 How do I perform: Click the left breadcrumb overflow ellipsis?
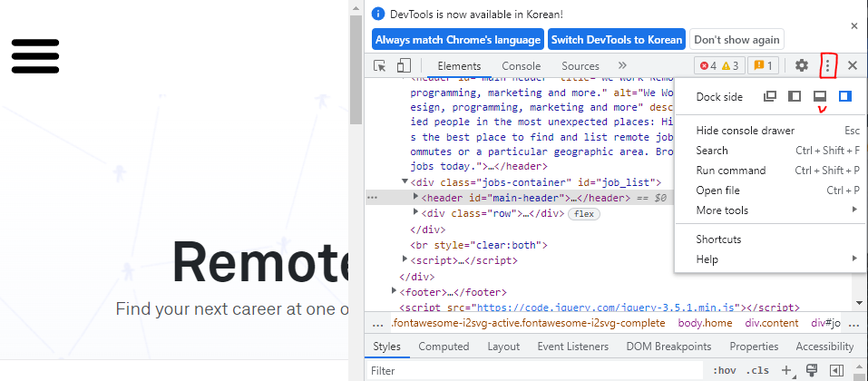pos(378,324)
